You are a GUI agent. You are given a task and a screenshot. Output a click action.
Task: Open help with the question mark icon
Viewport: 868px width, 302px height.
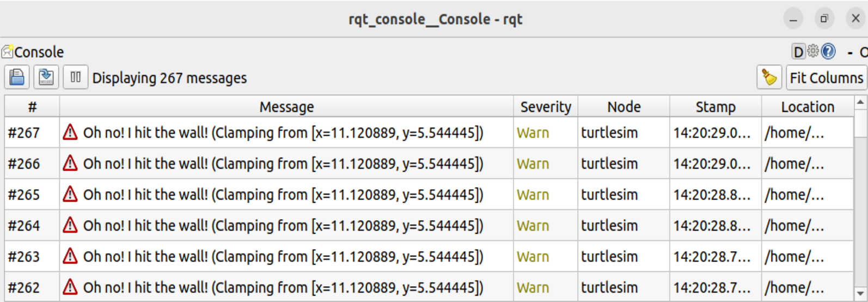[828, 51]
